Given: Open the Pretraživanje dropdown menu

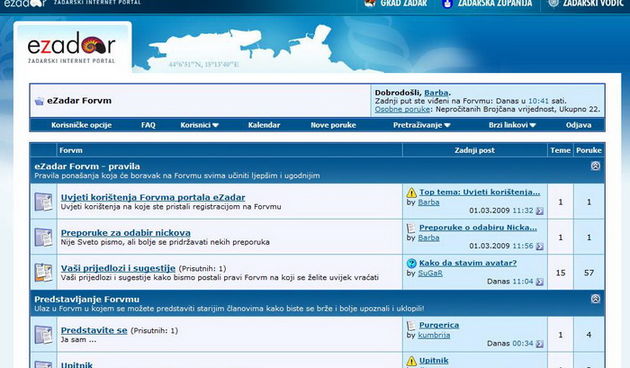Looking at the screenshot, I should coord(421,125).
